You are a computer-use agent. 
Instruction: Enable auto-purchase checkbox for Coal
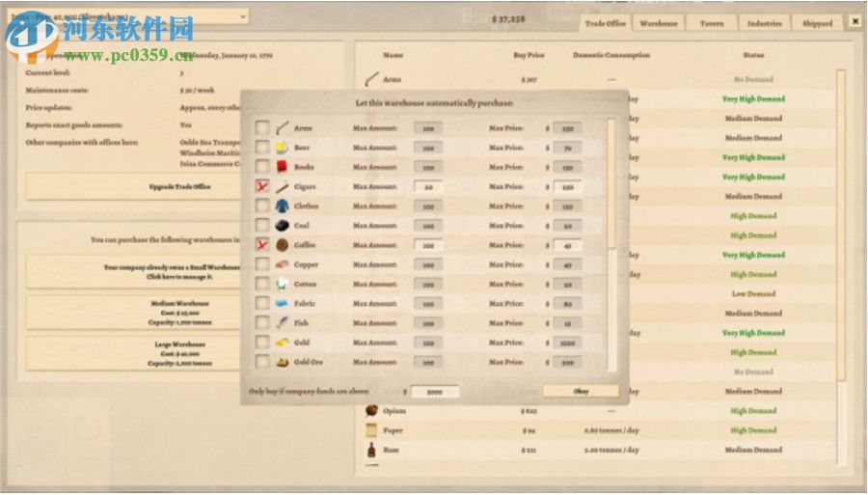[262, 226]
